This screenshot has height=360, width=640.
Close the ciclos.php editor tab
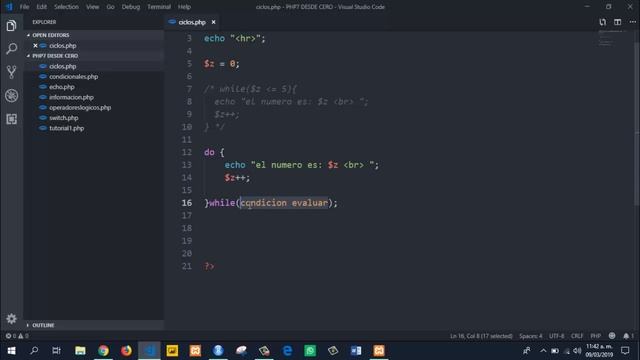tap(213, 22)
